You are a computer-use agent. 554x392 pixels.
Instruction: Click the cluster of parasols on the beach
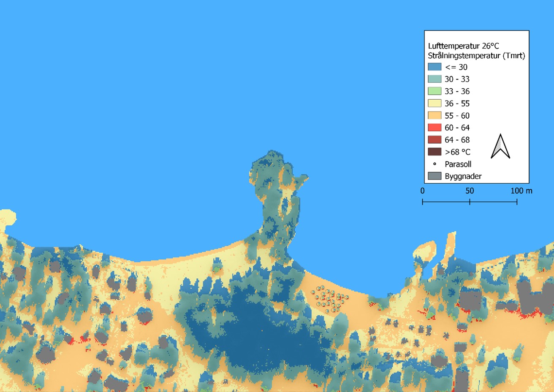[x=330, y=298]
